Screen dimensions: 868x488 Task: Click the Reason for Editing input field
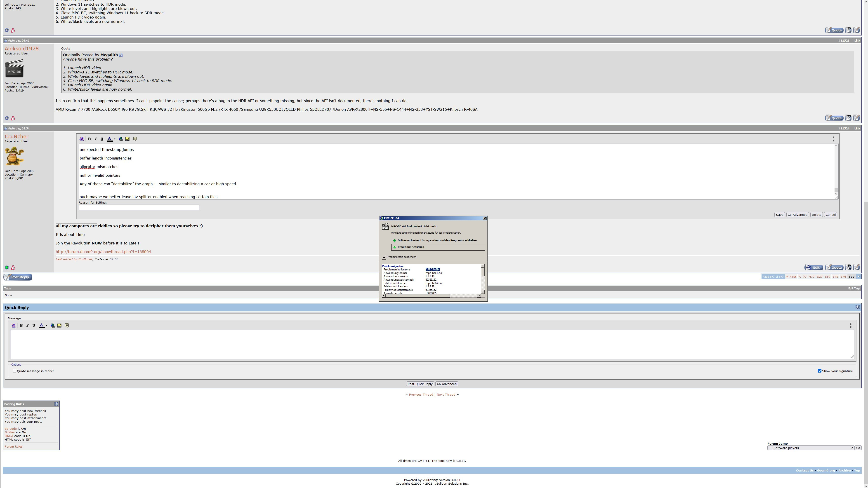[x=139, y=207]
